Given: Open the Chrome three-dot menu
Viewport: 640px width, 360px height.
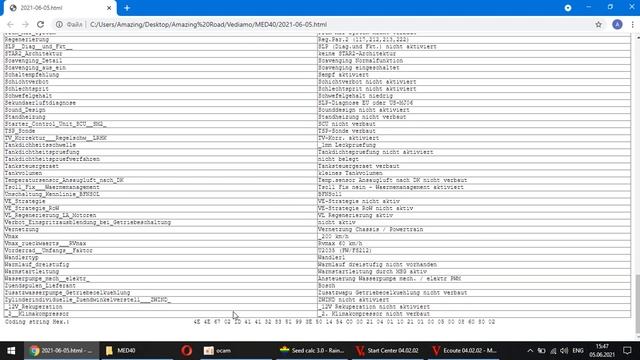Looking at the screenshot, I should [x=632, y=24].
